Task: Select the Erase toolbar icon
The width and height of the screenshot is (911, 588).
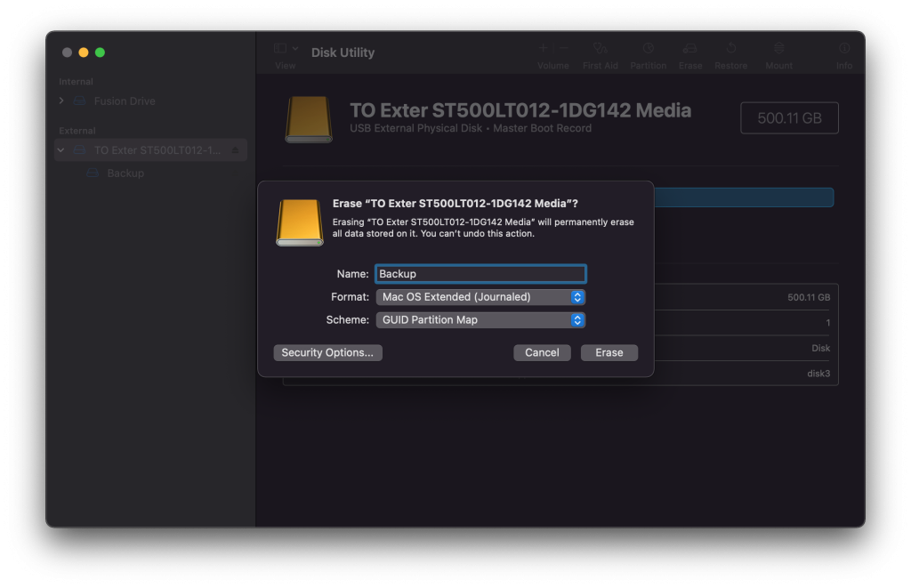Action: pos(689,48)
